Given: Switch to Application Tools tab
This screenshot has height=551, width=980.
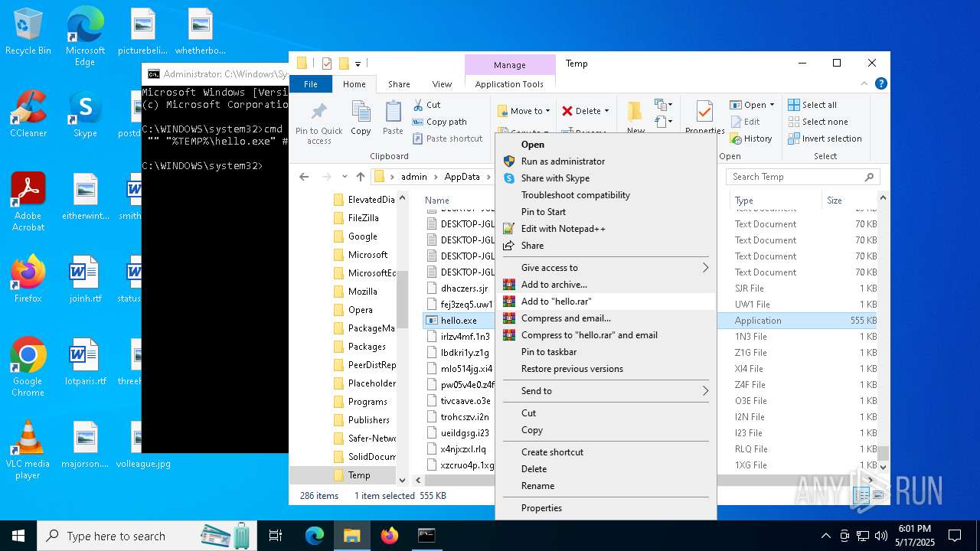Looking at the screenshot, I should click(x=509, y=84).
